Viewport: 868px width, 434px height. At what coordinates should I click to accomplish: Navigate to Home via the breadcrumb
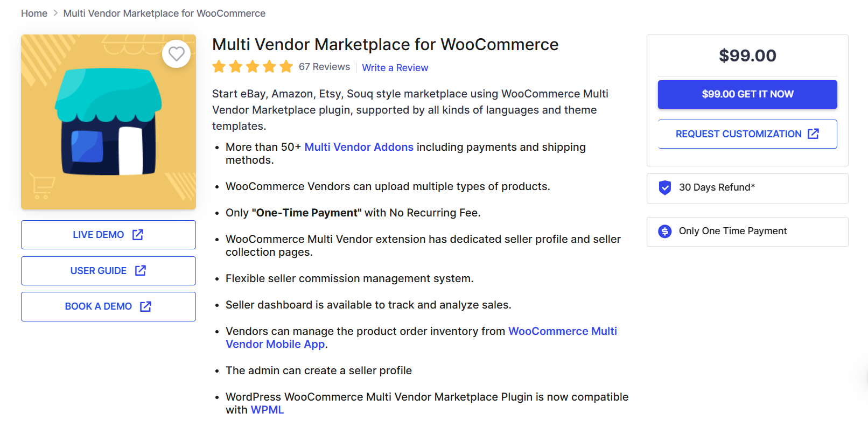[34, 13]
